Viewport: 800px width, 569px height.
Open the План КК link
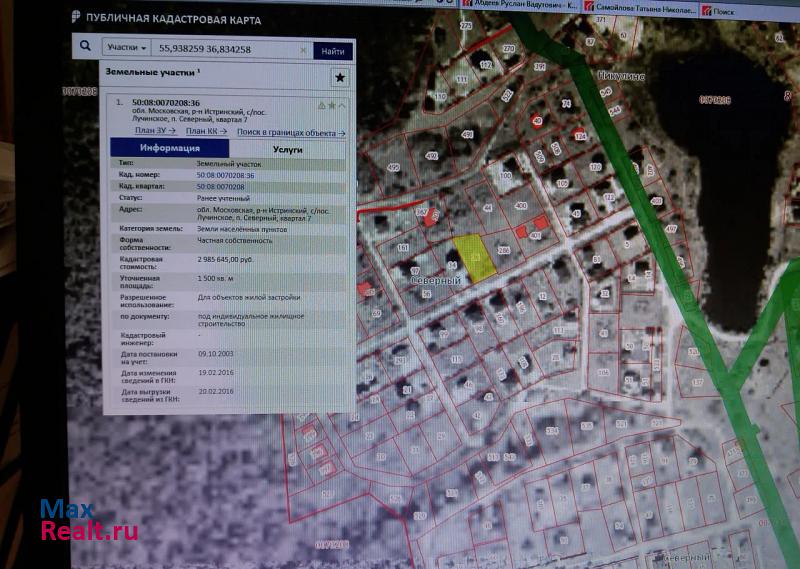tap(206, 131)
